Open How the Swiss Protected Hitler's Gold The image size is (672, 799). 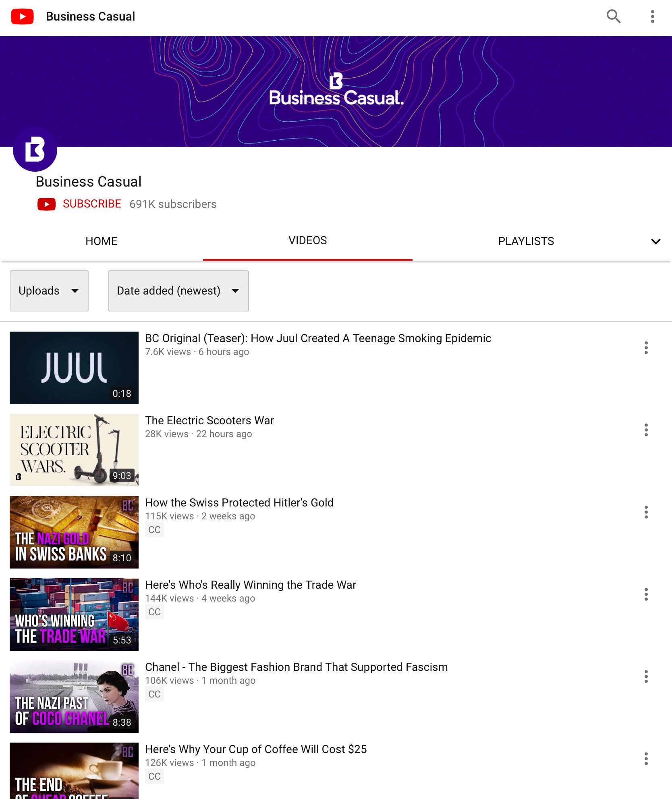click(x=239, y=502)
